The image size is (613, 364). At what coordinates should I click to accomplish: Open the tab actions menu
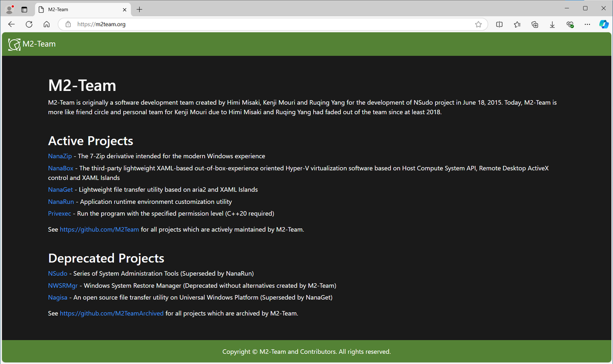(x=24, y=9)
